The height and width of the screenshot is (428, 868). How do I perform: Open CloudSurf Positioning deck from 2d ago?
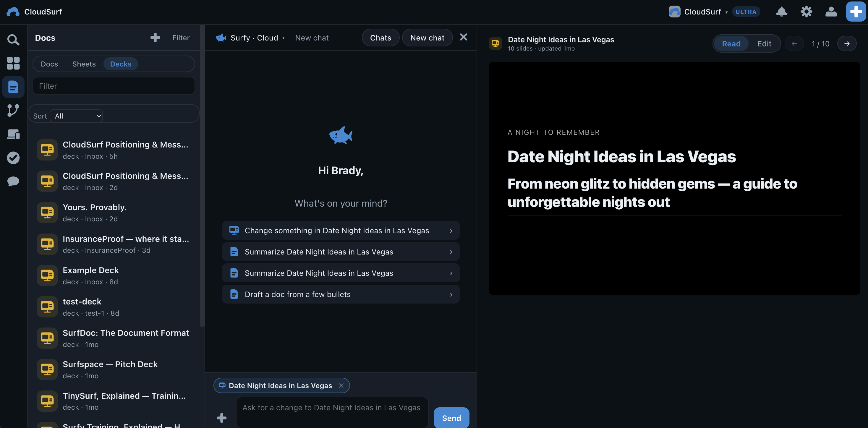click(x=114, y=181)
